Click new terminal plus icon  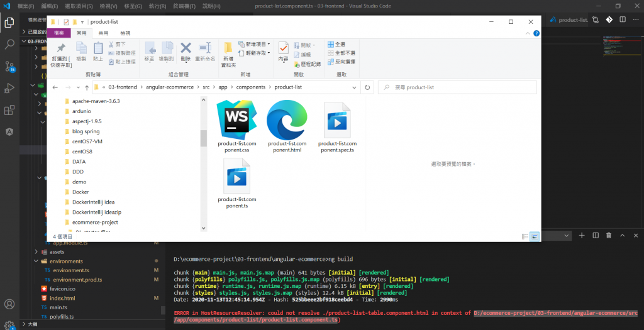tap(582, 235)
